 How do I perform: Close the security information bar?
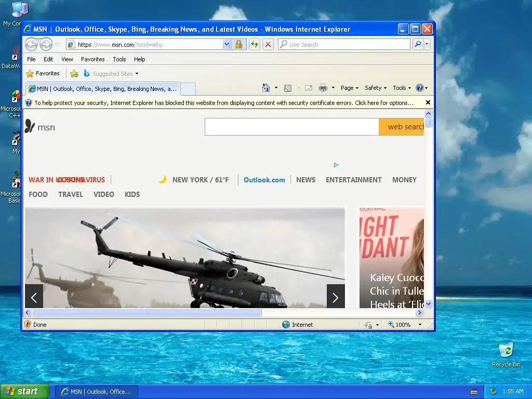[428, 102]
